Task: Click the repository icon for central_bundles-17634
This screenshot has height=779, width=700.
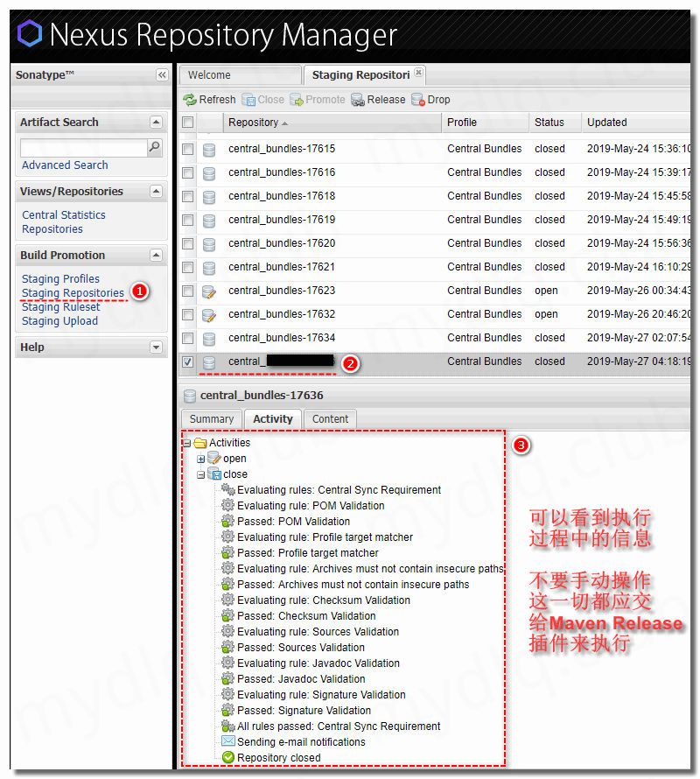Action: tap(209, 339)
